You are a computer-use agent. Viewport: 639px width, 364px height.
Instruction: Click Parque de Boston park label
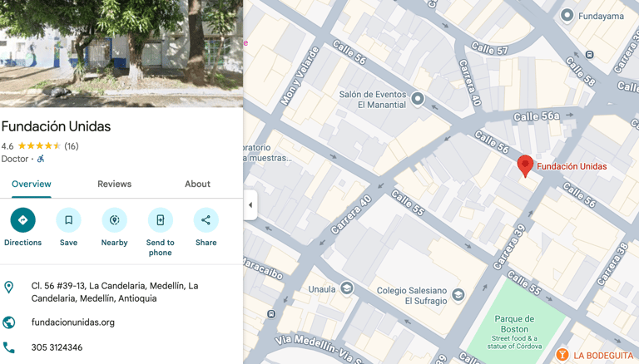514,324
